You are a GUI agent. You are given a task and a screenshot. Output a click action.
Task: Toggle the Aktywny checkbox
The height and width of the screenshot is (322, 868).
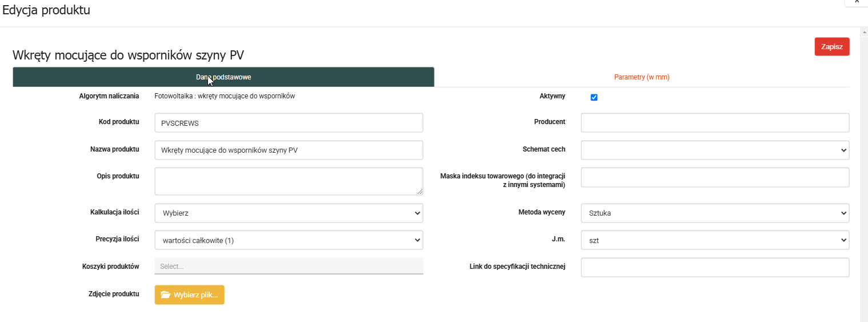(x=594, y=97)
